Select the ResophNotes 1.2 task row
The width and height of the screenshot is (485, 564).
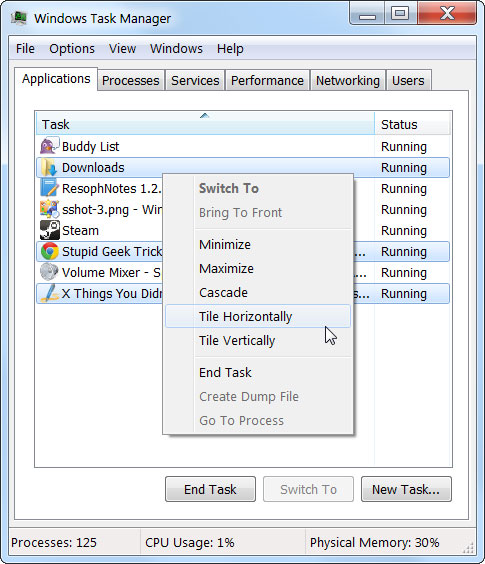point(243,188)
